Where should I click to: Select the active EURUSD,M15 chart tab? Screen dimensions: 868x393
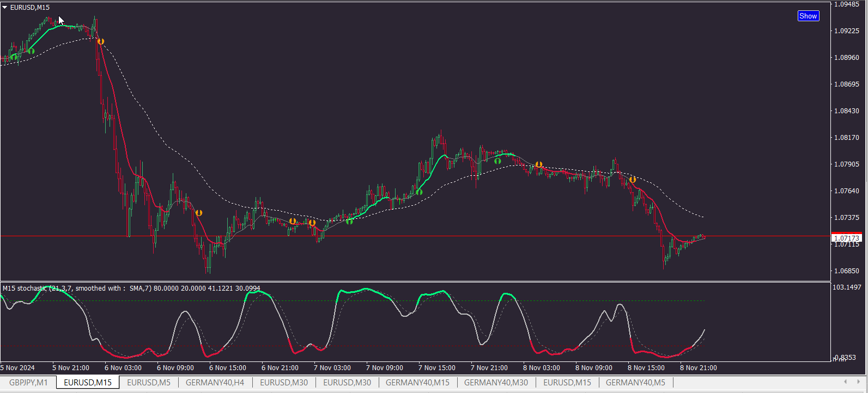pyautogui.click(x=88, y=383)
